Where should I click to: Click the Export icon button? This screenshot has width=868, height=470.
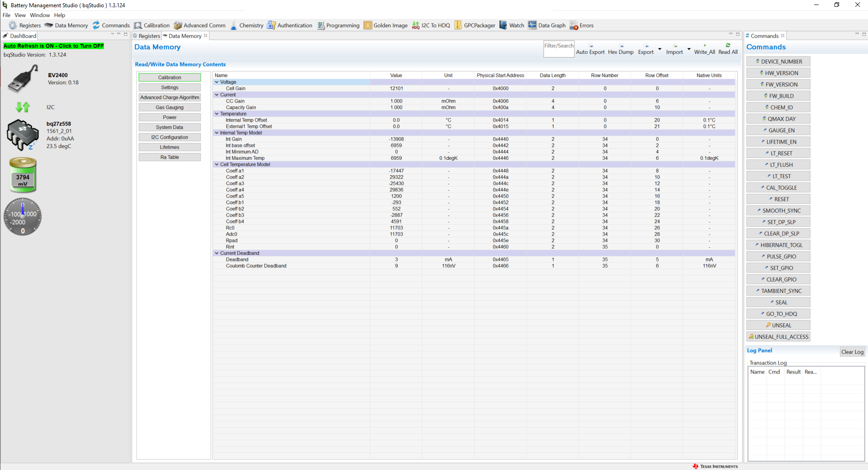tap(646, 49)
